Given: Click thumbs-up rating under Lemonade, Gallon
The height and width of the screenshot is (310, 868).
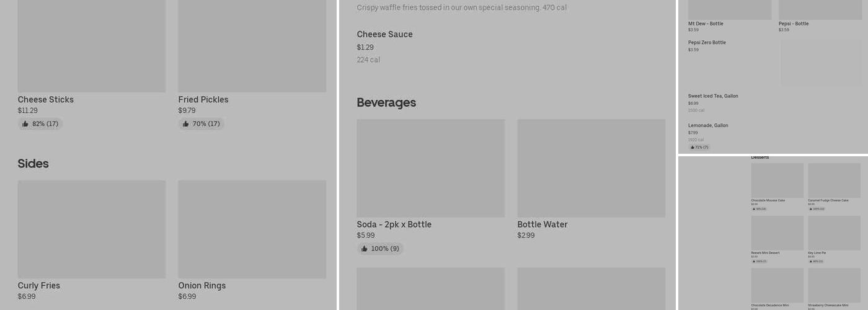Looking at the screenshot, I should coord(699,148).
